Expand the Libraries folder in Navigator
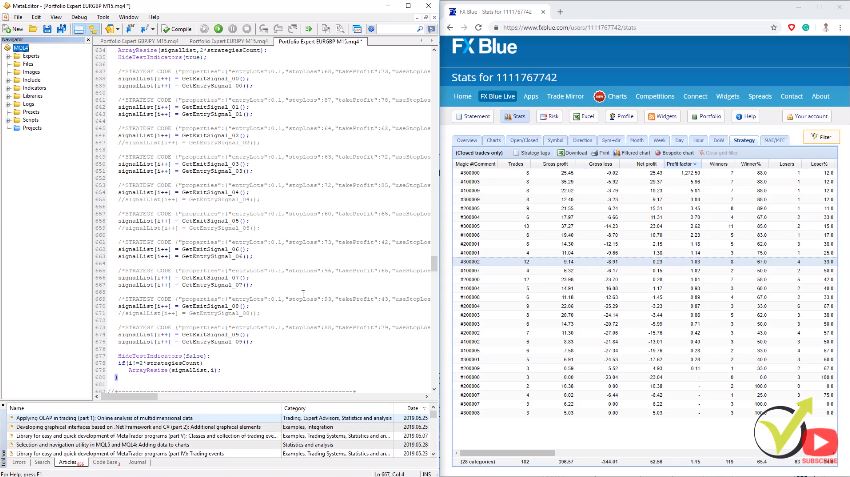The image size is (850, 477). pyautogui.click(x=9, y=96)
